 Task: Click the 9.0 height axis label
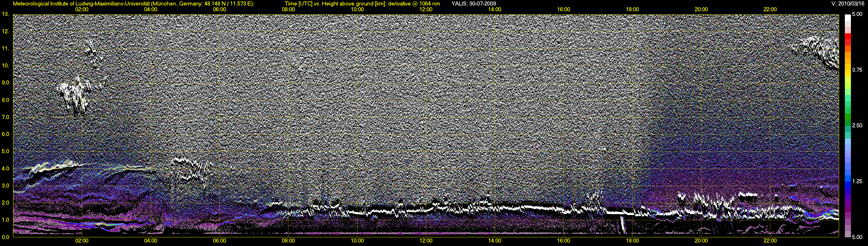pyautogui.click(x=5, y=82)
